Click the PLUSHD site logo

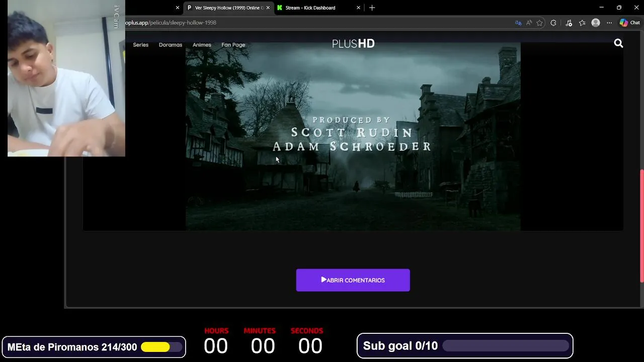(353, 44)
